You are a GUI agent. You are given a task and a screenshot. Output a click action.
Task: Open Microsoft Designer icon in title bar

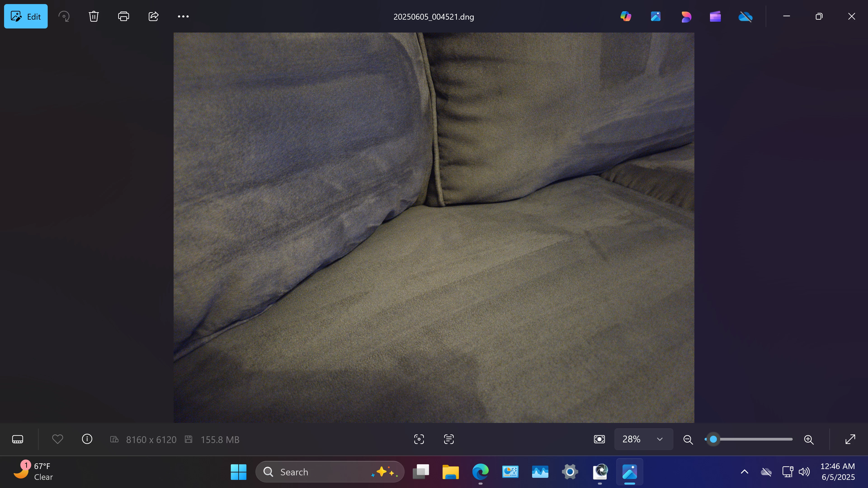(x=686, y=16)
